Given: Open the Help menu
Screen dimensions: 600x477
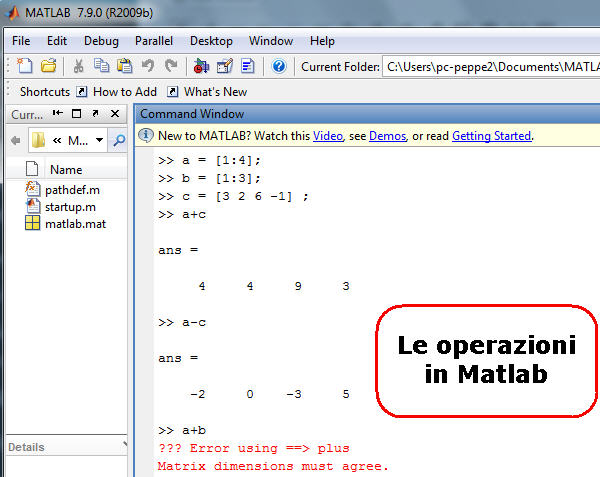Looking at the screenshot, I should point(322,41).
